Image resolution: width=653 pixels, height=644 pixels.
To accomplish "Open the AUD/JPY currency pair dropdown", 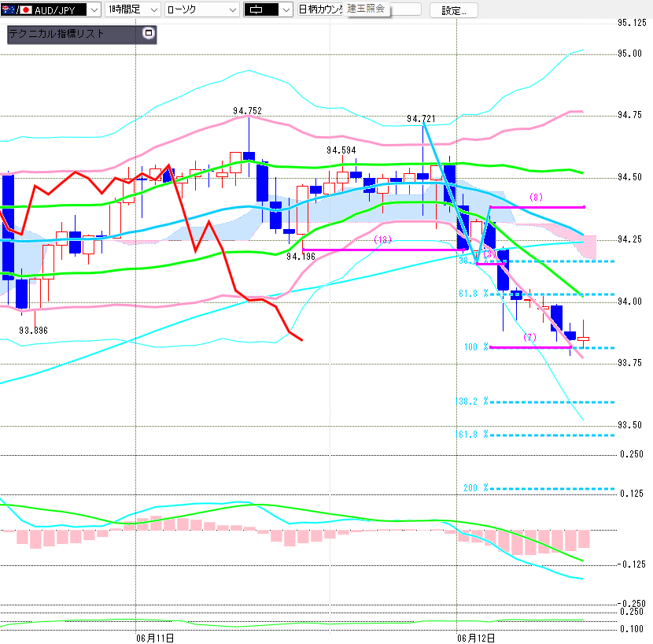I will click(50, 9).
